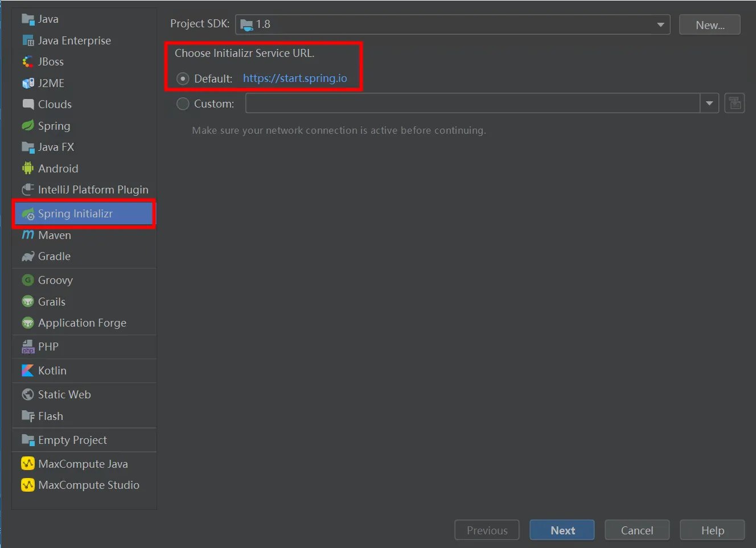Click the Kotlin K icon
Viewport: 756px width, 548px height.
pos(28,370)
